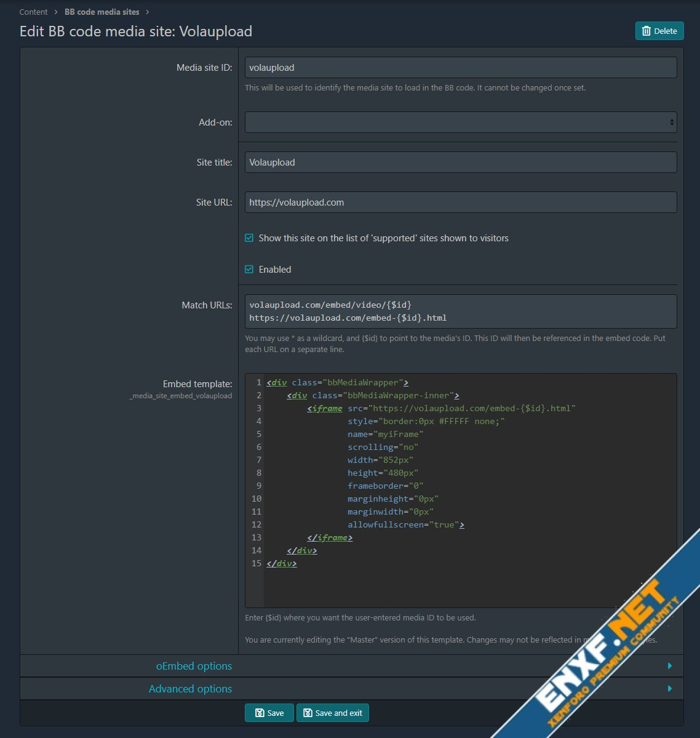Click the closing iframe tag on line 13
This screenshot has width=700, height=738.
click(x=330, y=537)
